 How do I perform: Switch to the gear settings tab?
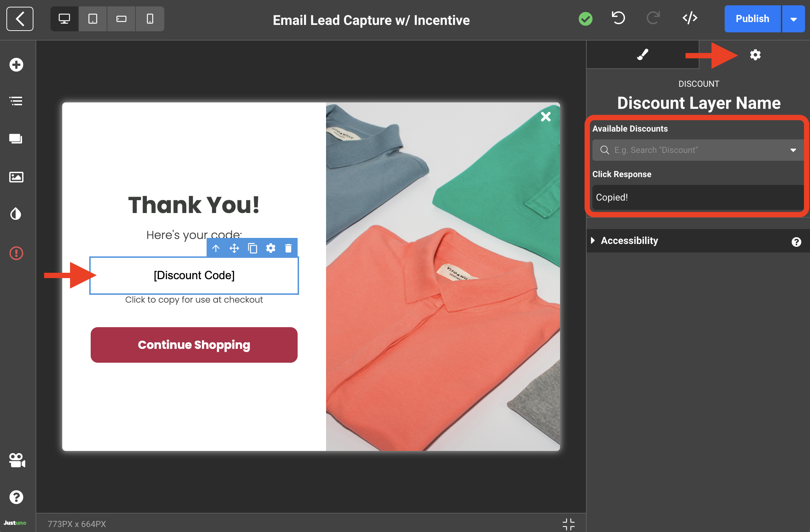pyautogui.click(x=755, y=55)
